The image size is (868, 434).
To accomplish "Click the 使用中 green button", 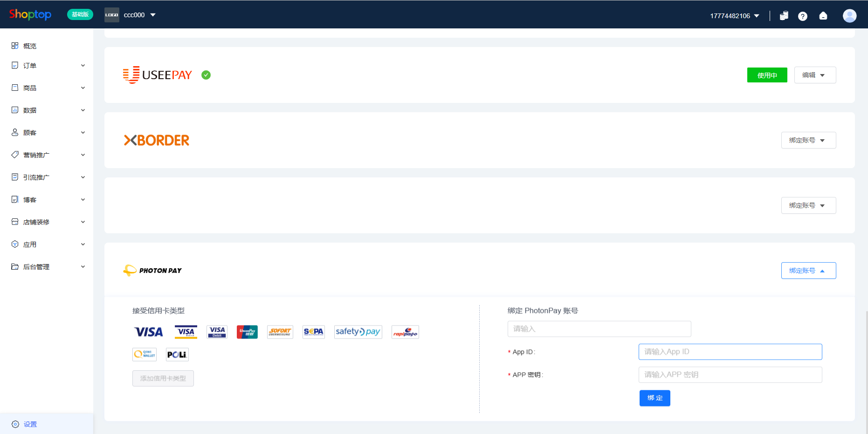I will (767, 75).
